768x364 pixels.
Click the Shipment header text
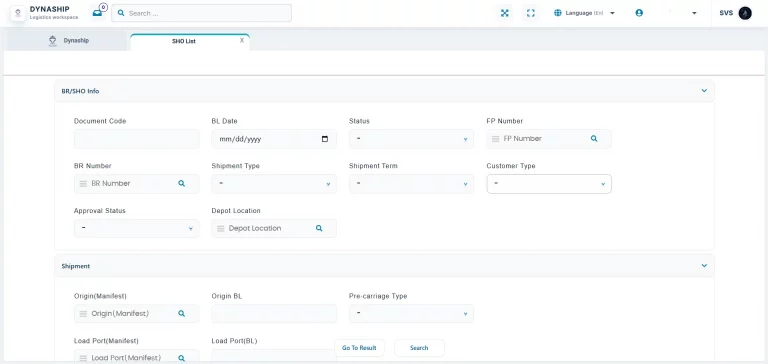(x=76, y=266)
